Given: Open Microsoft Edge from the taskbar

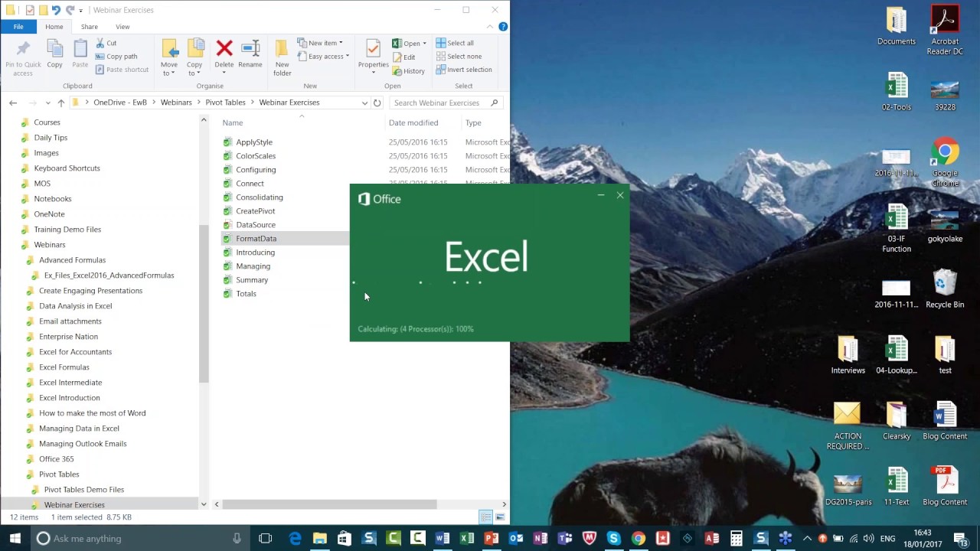Looking at the screenshot, I should (x=295, y=538).
